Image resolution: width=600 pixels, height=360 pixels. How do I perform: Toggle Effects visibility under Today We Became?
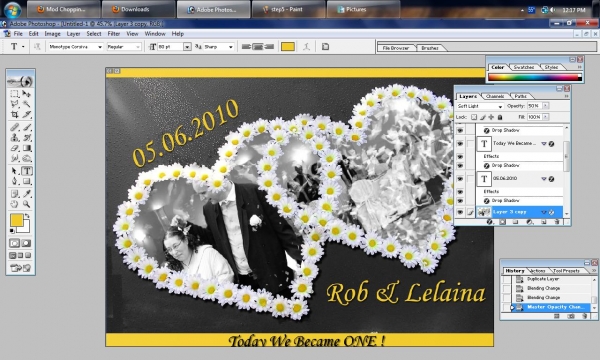(x=460, y=156)
